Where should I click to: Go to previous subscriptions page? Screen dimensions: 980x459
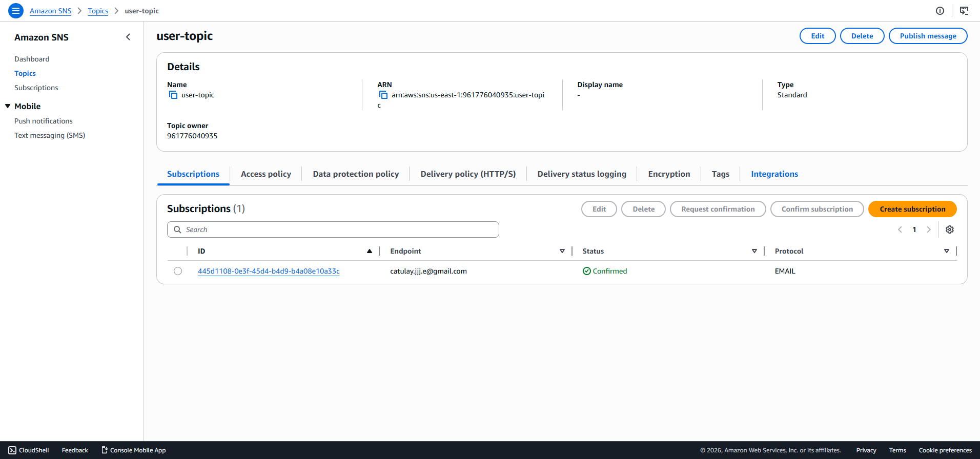(x=900, y=229)
